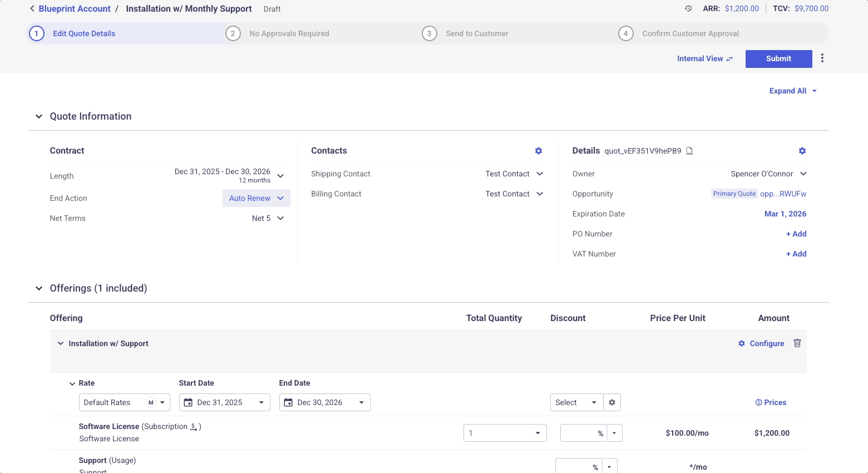
Task: Click the Draft status label
Action: click(x=272, y=9)
